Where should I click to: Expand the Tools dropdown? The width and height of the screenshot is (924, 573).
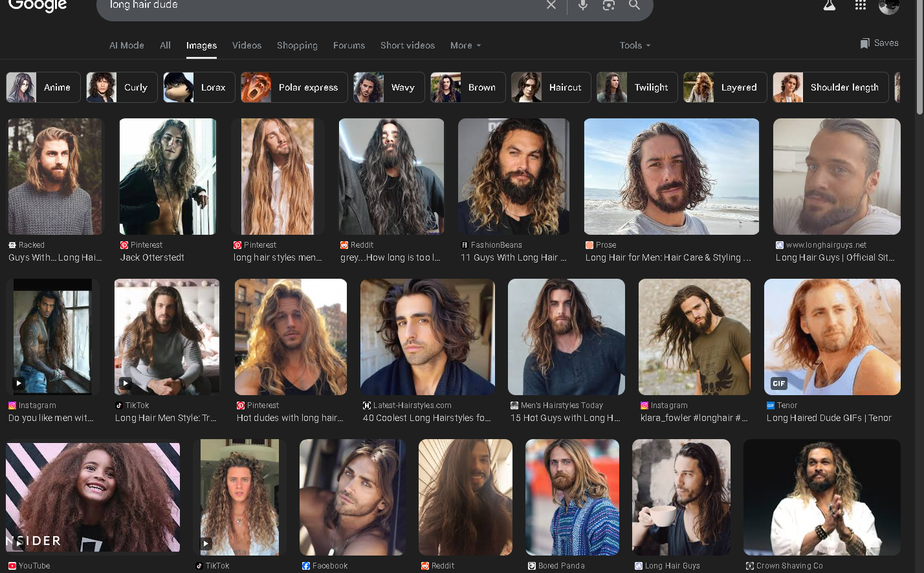click(x=635, y=45)
